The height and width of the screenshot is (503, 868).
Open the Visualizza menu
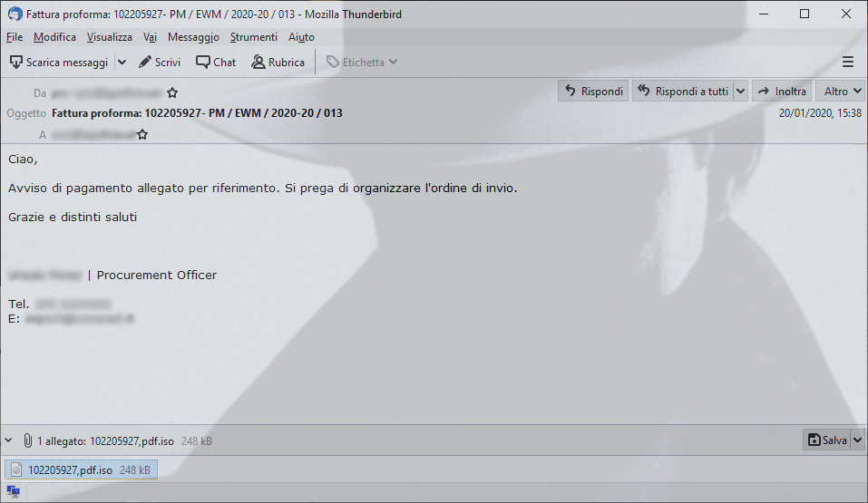109,37
